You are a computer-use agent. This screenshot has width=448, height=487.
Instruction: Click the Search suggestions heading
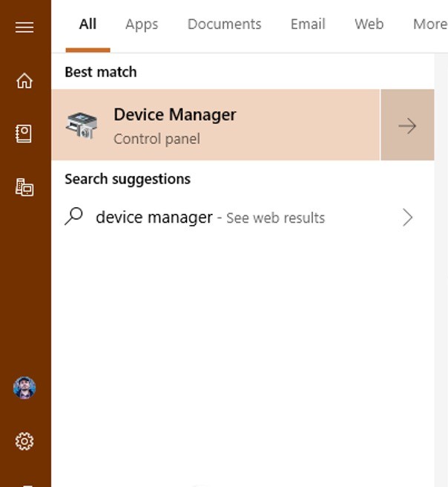pyautogui.click(x=128, y=179)
